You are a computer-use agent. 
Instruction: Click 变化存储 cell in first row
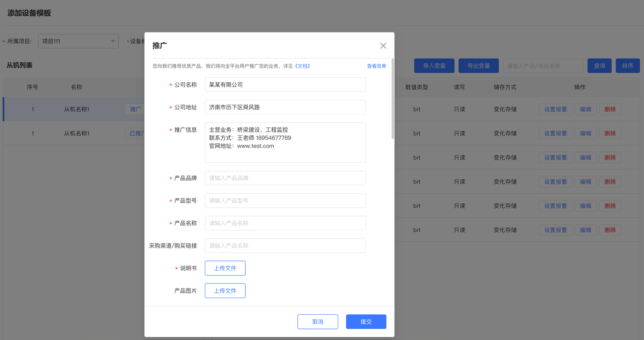tap(505, 109)
